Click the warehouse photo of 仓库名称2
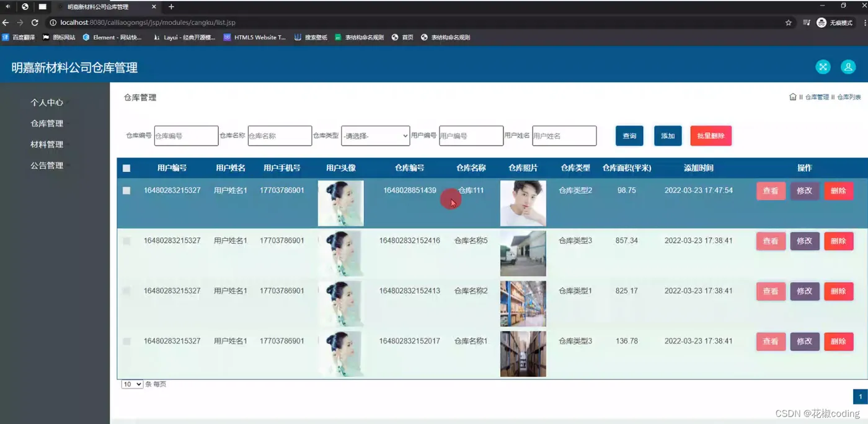868x424 pixels. (x=523, y=304)
